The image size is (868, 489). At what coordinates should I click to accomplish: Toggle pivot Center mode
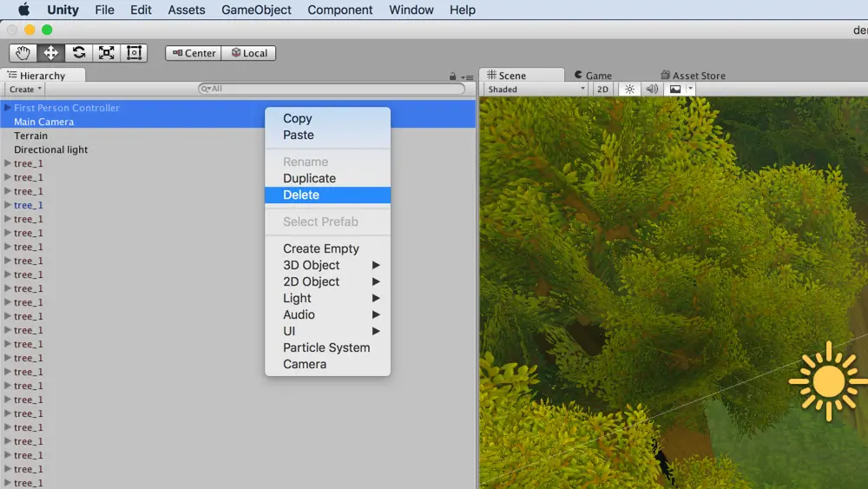click(194, 53)
